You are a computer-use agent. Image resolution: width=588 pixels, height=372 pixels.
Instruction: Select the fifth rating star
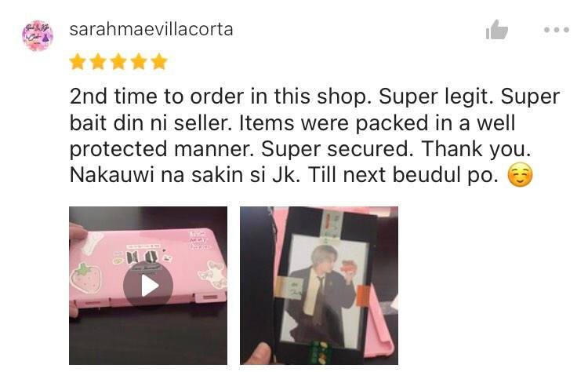click(159, 61)
